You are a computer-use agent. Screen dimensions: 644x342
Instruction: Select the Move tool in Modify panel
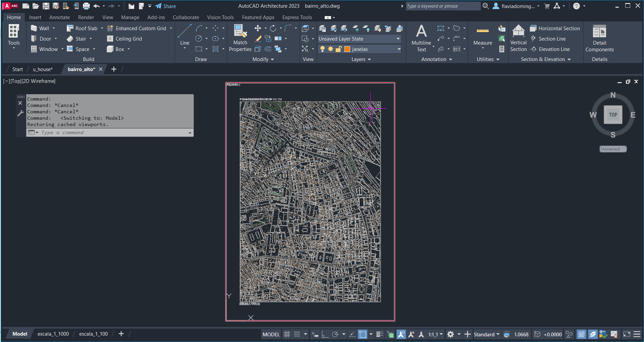click(x=258, y=28)
